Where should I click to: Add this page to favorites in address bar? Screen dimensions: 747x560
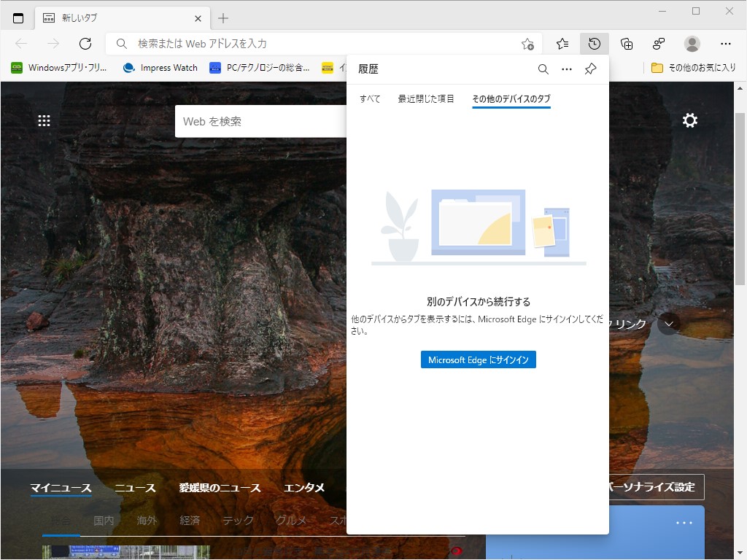tap(527, 44)
